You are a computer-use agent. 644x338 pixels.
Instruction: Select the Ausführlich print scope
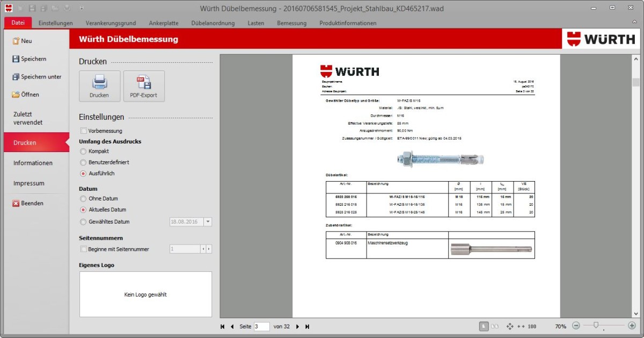click(83, 174)
